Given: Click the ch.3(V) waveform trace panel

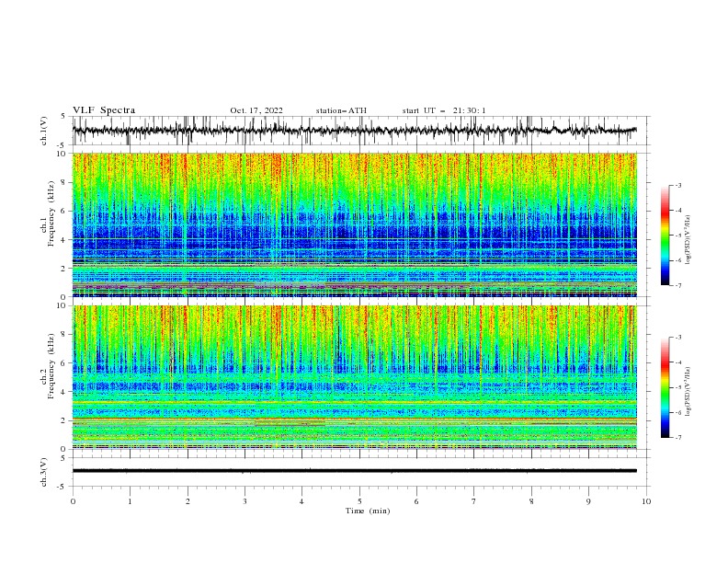Looking at the screenshot, I should tap(360, 472).
